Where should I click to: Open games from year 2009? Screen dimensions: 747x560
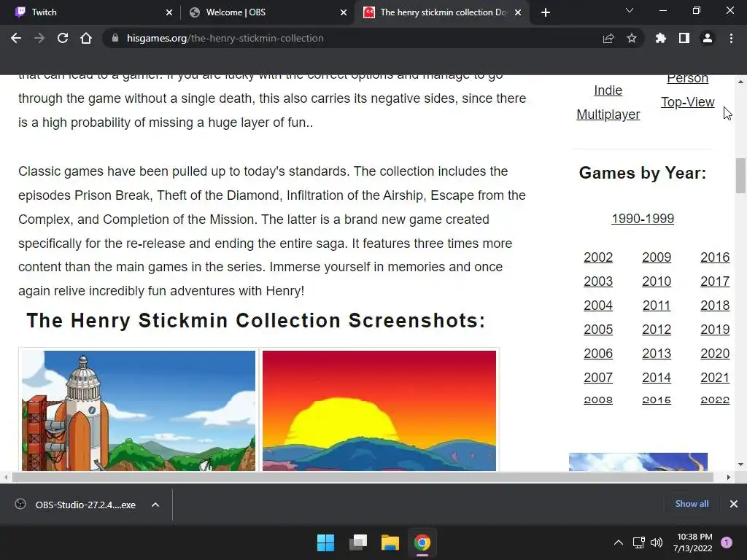657,257
